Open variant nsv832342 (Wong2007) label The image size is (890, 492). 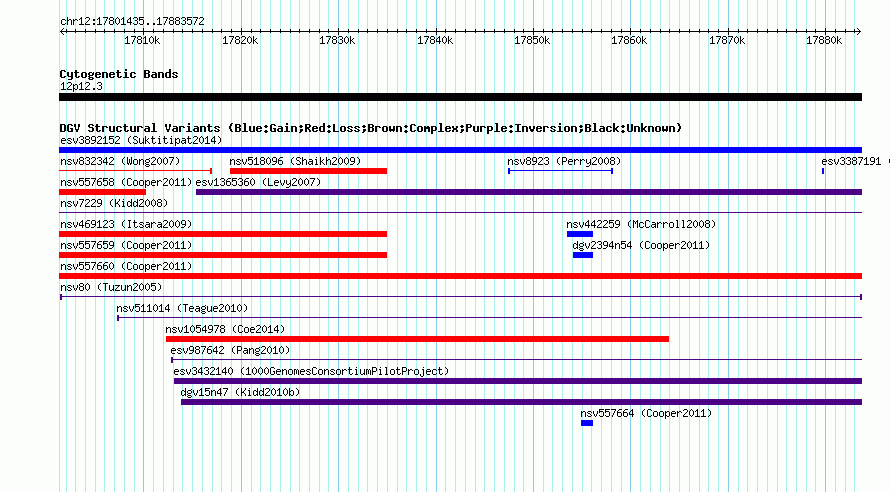coord(120,161)
